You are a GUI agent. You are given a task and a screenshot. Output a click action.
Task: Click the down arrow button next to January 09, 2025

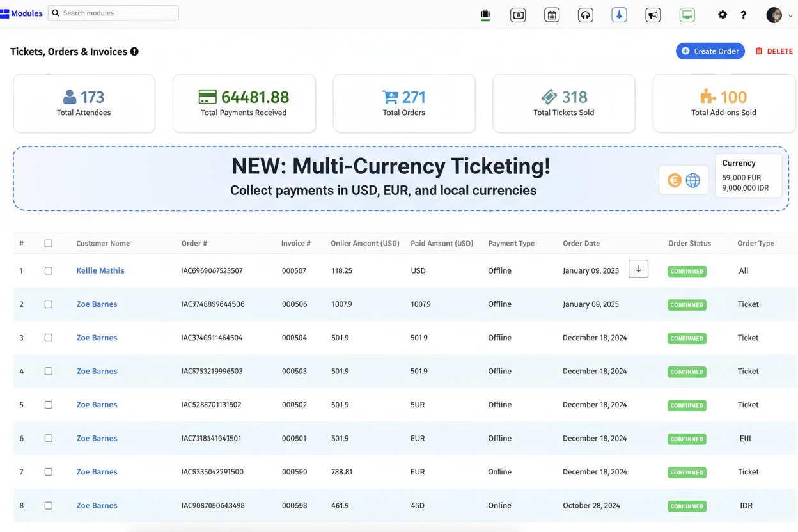638,269
